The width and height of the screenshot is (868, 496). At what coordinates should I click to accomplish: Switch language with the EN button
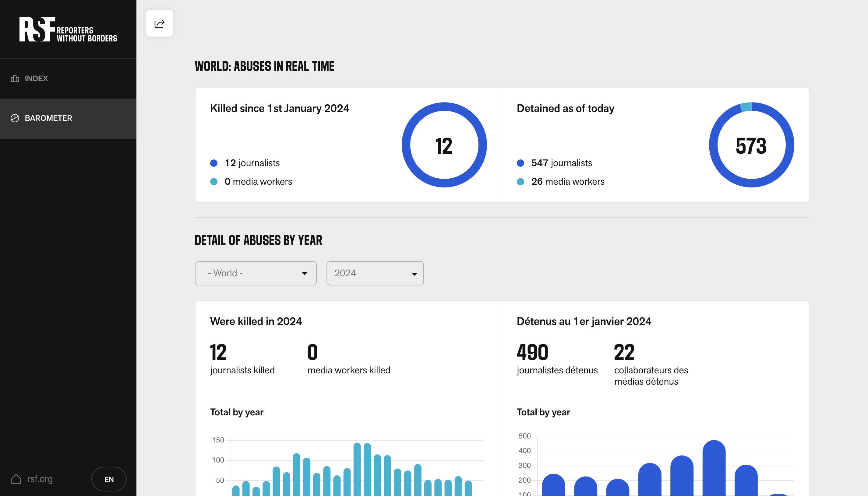click(x=109, y=479)
